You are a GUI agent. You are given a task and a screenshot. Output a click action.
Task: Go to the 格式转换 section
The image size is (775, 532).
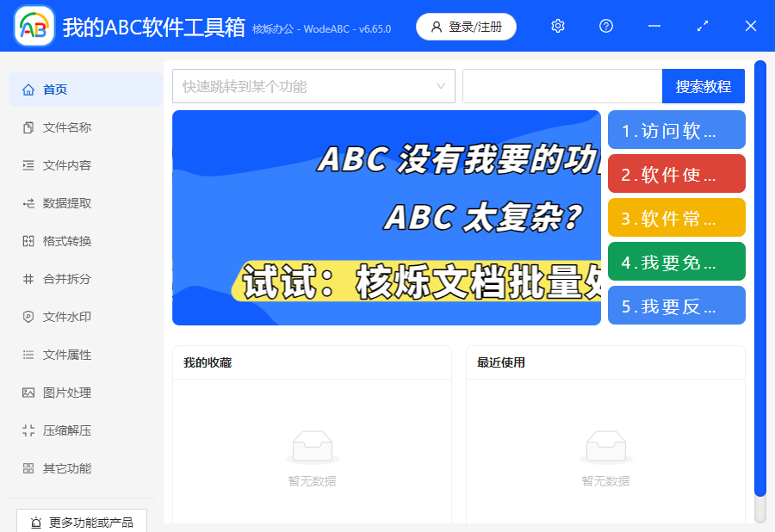[x=85, y=241]
